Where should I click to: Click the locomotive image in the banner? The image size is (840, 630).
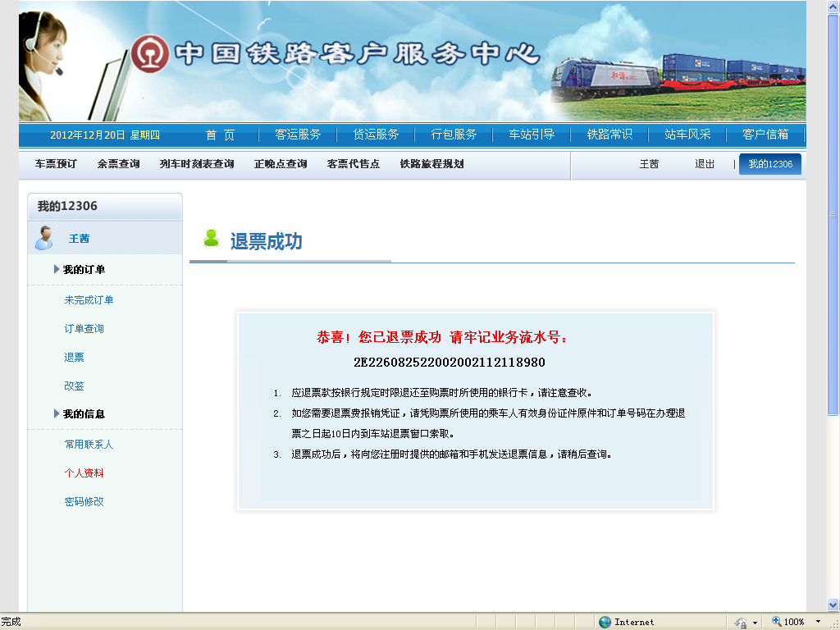click(606, 80)
